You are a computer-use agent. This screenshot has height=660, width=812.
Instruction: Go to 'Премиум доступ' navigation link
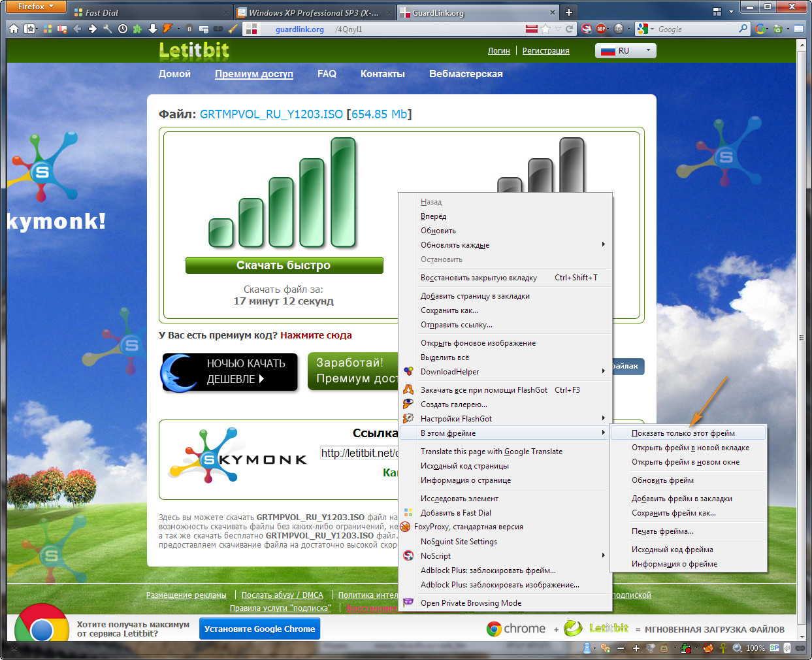coord(254,74)
